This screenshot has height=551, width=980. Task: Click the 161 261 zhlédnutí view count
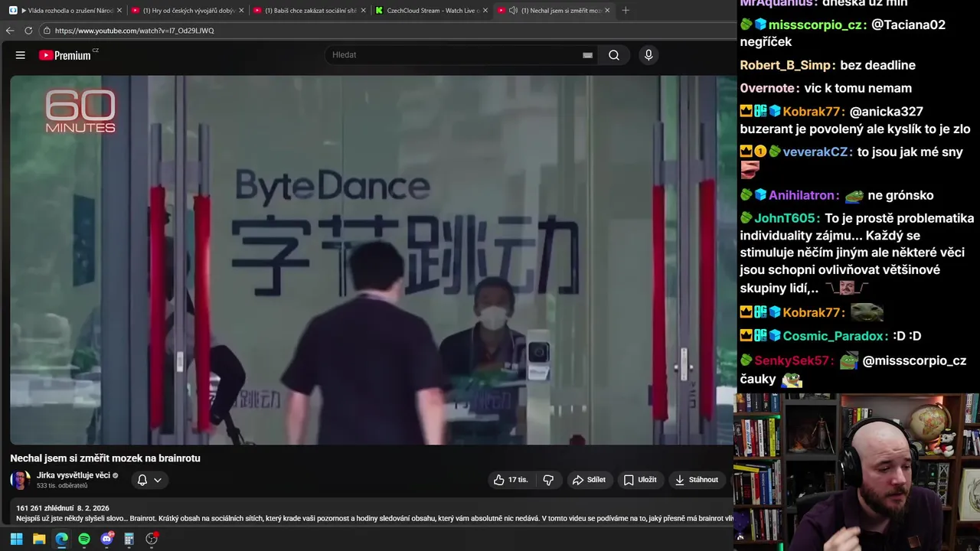(44, 508)
